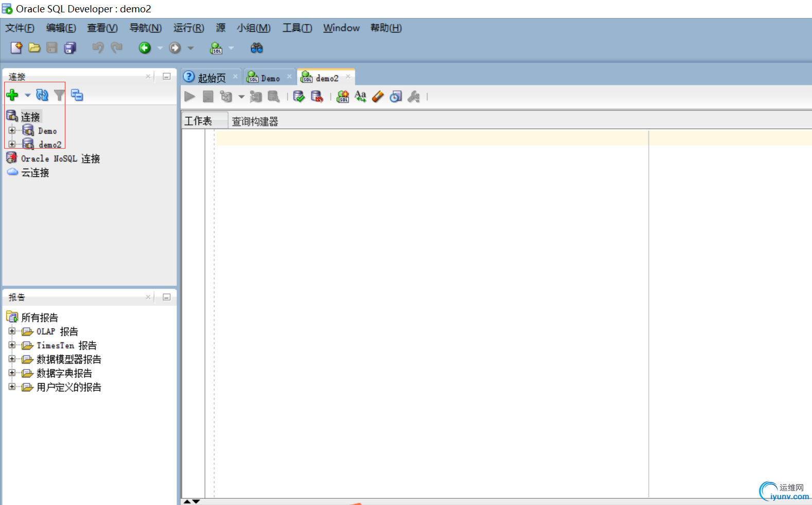The width and height of the screenshot is (812, 505).
Task: Go forward with the Forward arrow icon
Action: (x=175, y=48)
